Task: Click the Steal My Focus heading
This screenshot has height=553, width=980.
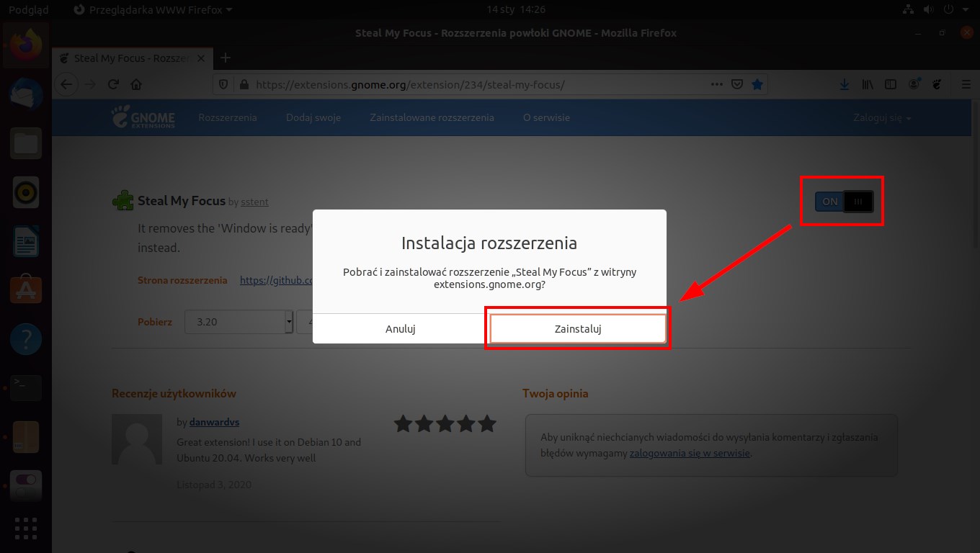Action: (182, 201)
